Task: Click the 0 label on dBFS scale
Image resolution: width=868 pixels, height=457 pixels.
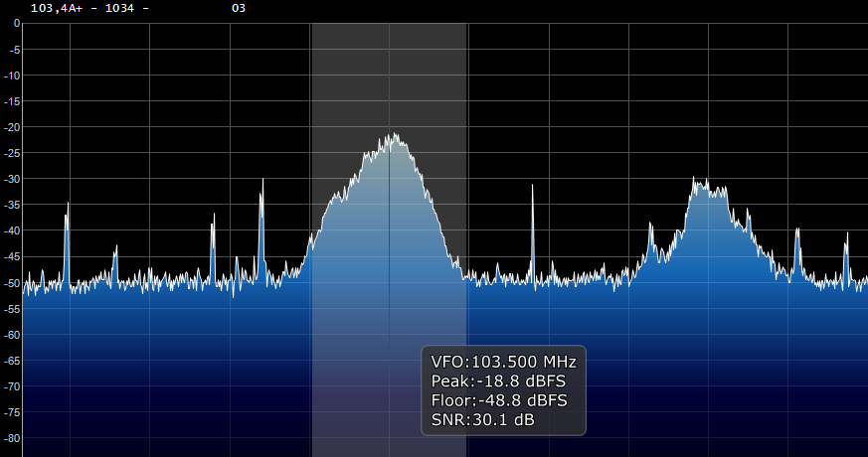Action: click(x=17, y=23)
